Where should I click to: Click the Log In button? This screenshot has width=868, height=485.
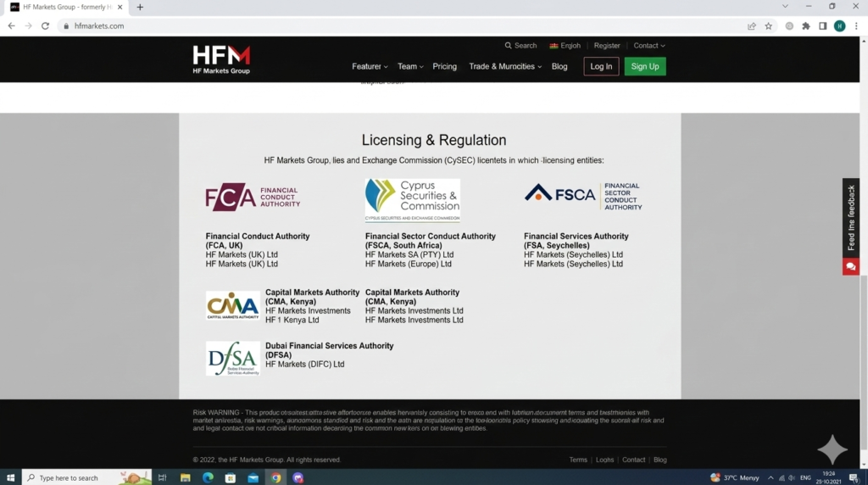click(x=601, y=66)
